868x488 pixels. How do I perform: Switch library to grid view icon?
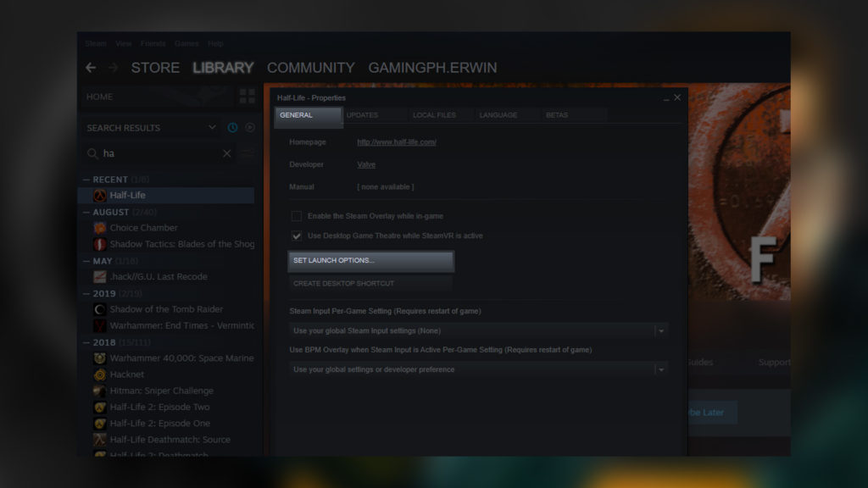(x=248, y=97)
